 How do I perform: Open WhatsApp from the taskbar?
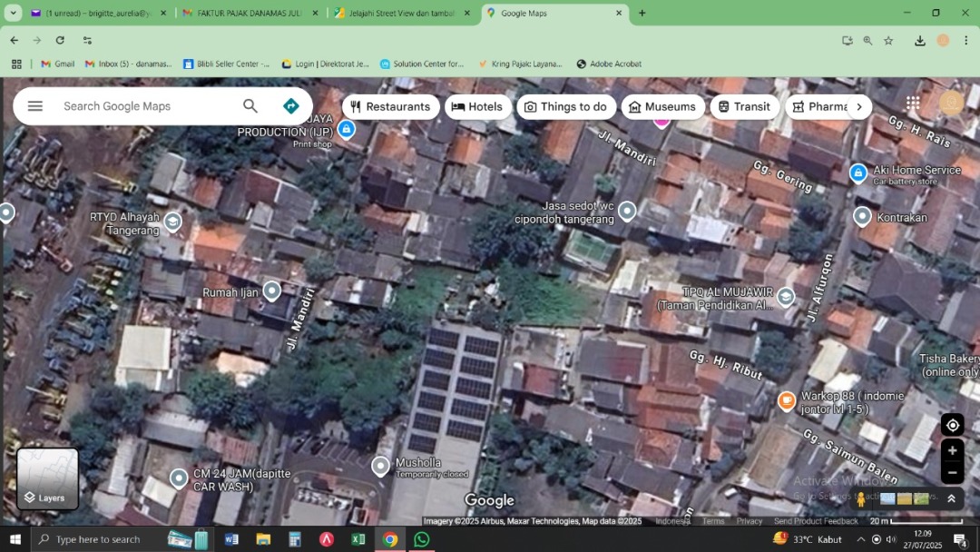(x=421, y=539)
